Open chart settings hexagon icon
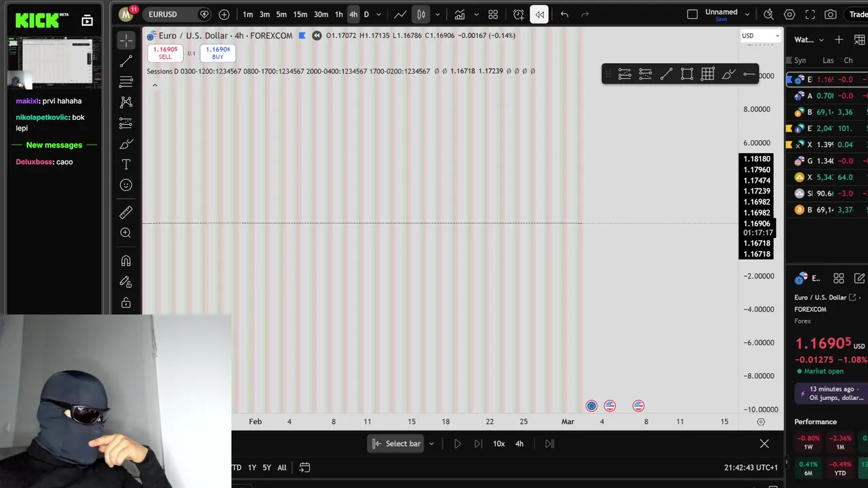 (789, 14)
